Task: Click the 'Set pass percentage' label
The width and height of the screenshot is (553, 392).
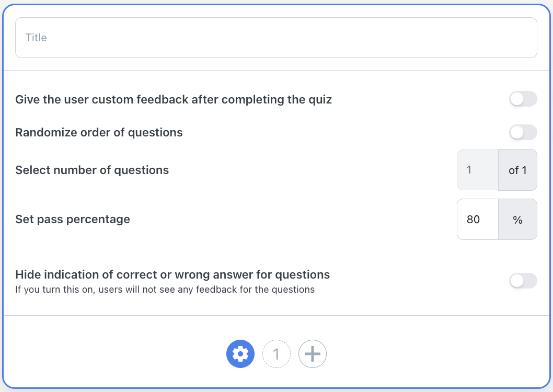Action: tap(73, 220)
